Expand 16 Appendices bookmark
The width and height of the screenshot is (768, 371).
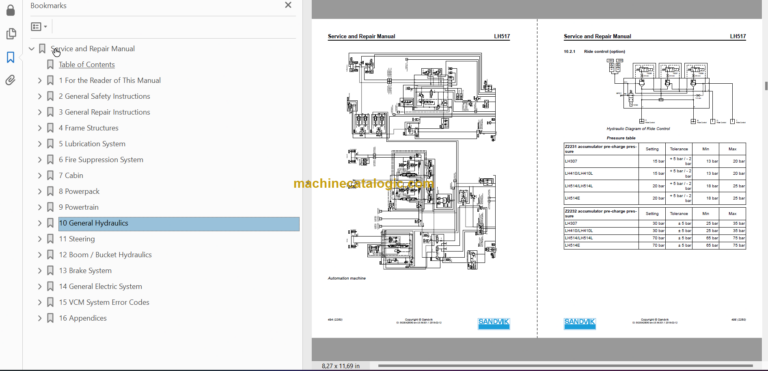pyautogui.click(x=40, y=318)
